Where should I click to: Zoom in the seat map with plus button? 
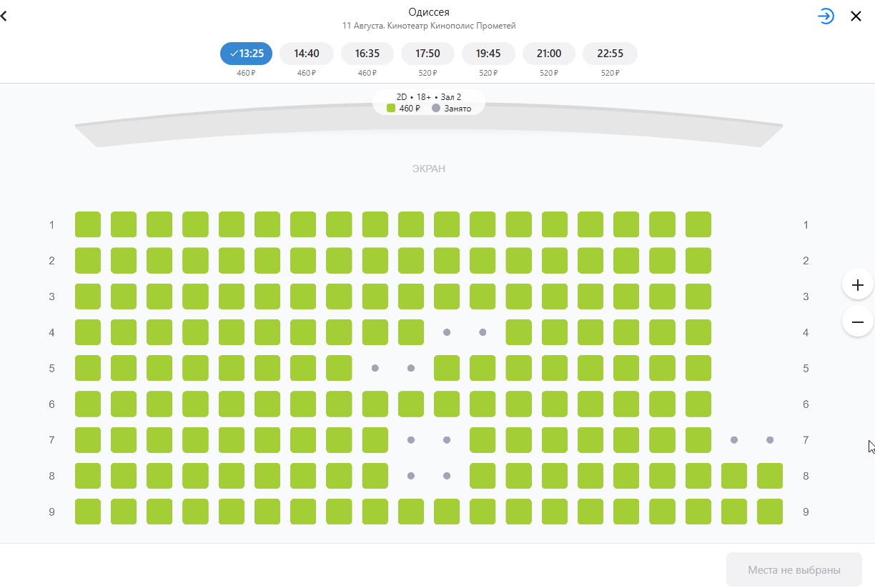click(858, 284)
